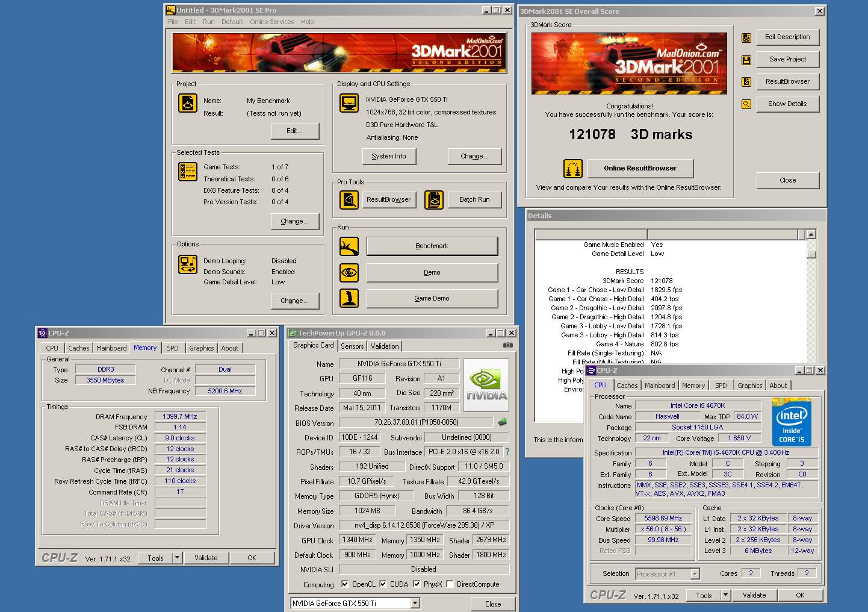Click Change button under Selected Tests
Viewport: 868px width, 612px height.
(295, 222)
